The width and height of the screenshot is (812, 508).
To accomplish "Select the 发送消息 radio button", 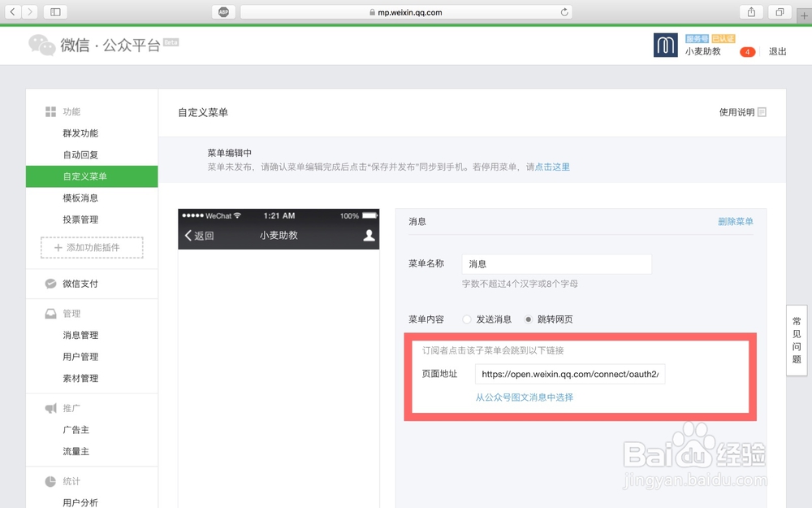I will click(467, 319).
